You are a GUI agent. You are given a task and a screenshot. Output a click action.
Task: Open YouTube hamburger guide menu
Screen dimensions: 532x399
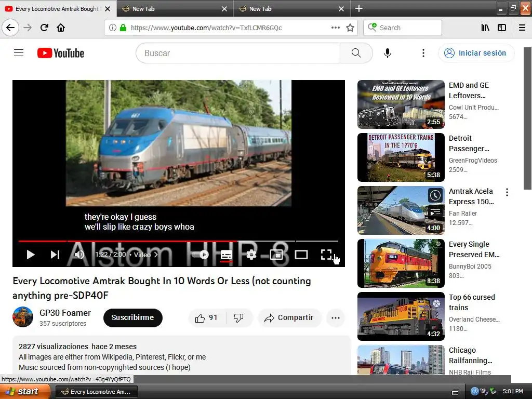coord(19,53)
